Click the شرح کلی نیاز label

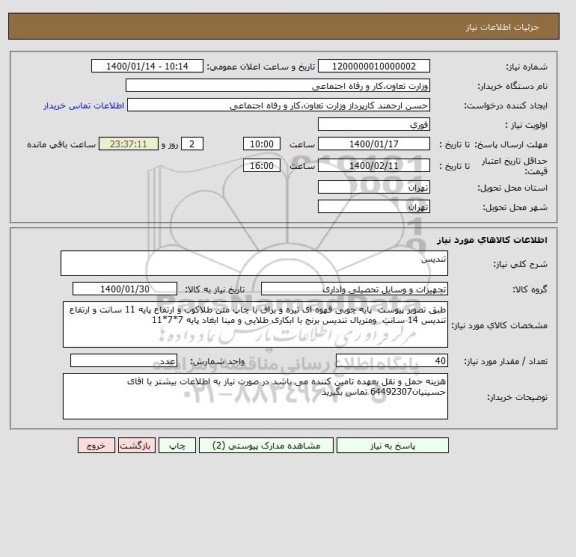point(520,264)
